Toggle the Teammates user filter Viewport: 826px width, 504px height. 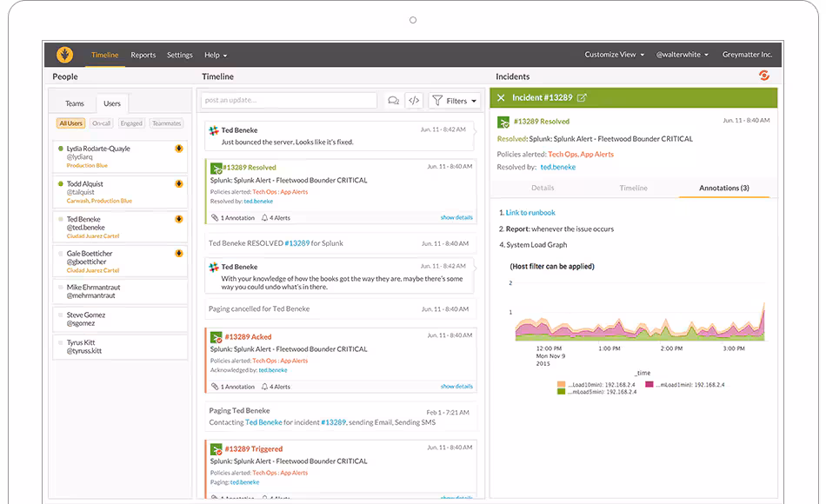[x=166, y=123]
